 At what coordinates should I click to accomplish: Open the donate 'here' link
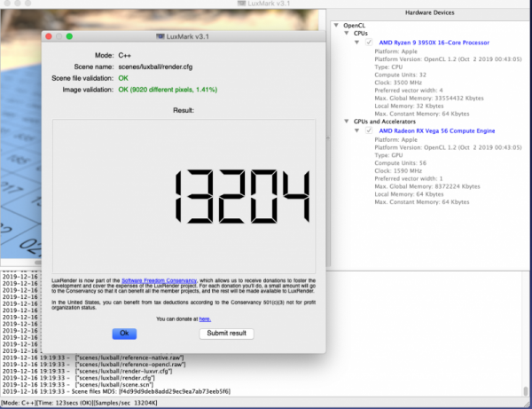click(205, 319)
